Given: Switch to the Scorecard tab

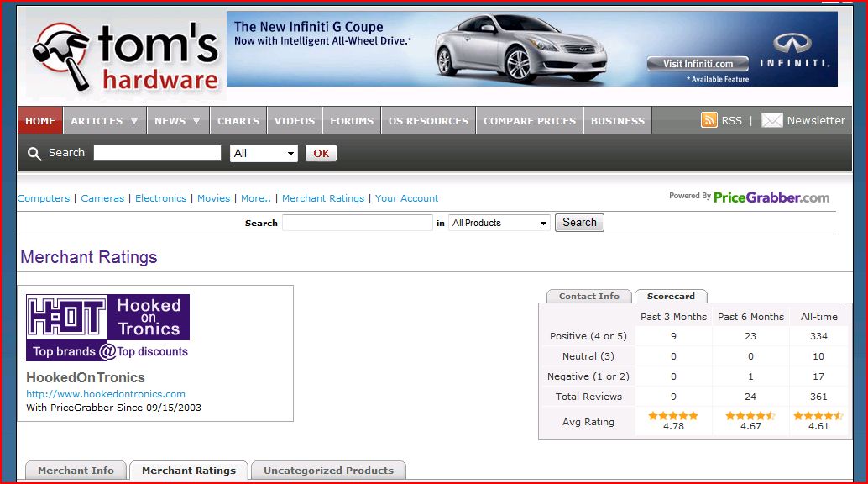Looking at the screenshot, I should tap(671, 296).
